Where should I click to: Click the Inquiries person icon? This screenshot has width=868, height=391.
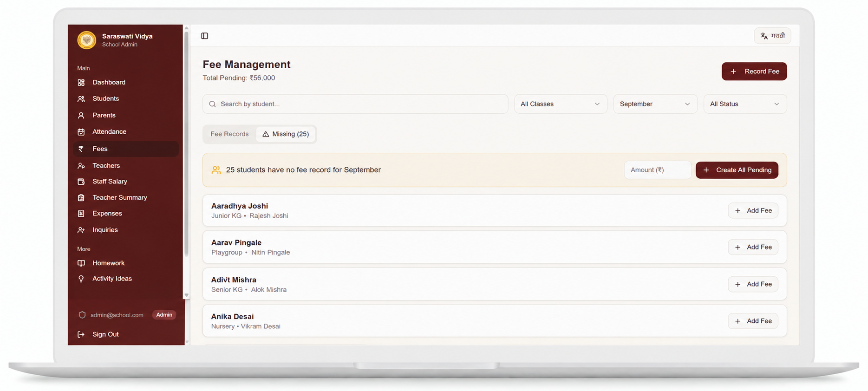(81, 230)
